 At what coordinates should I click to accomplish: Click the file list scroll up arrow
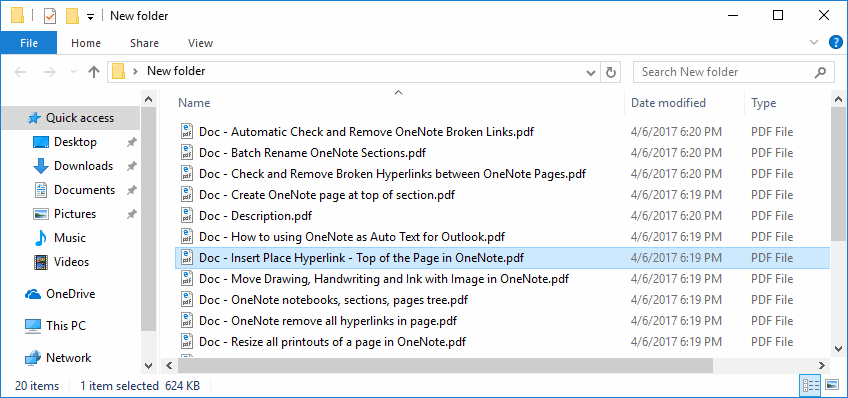tap(839, 99)
